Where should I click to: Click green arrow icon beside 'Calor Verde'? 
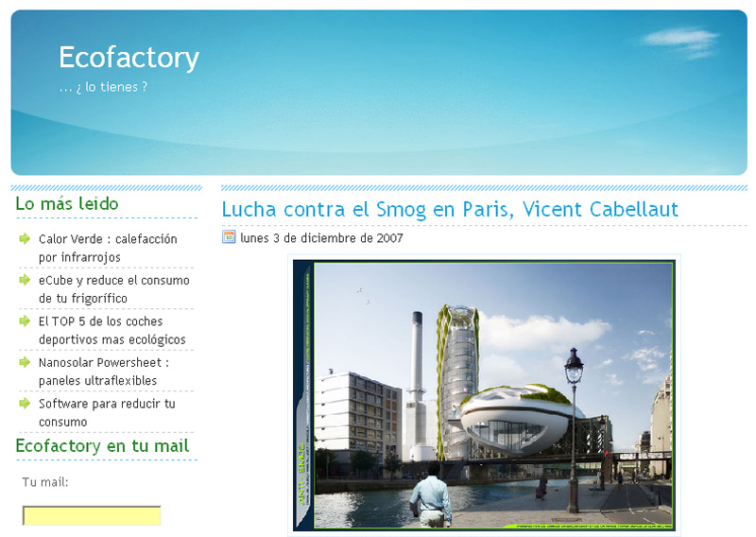pyautogui.click(x=25, y=238)
